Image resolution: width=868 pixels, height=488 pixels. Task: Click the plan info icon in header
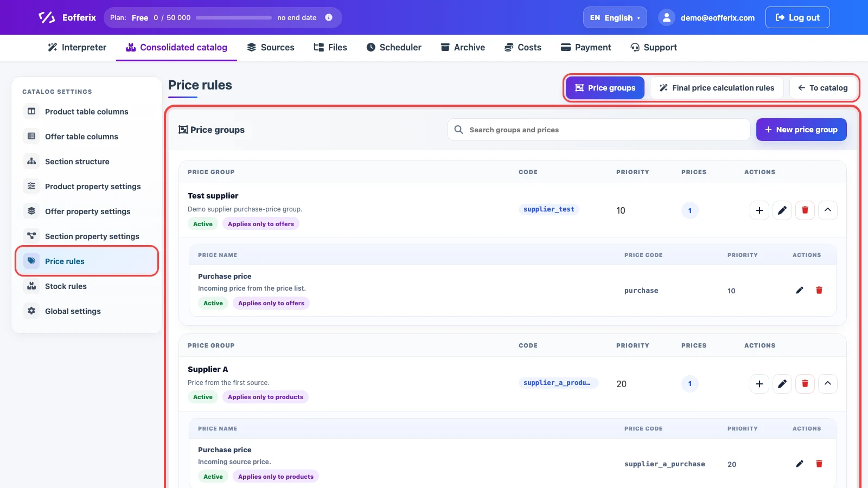(x=329, y=17)
